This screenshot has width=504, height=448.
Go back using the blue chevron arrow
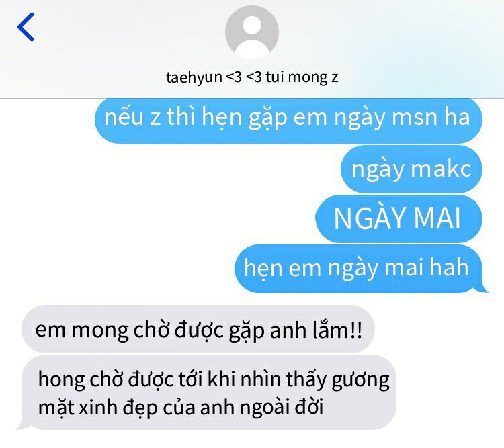click(x=26, y=27)
